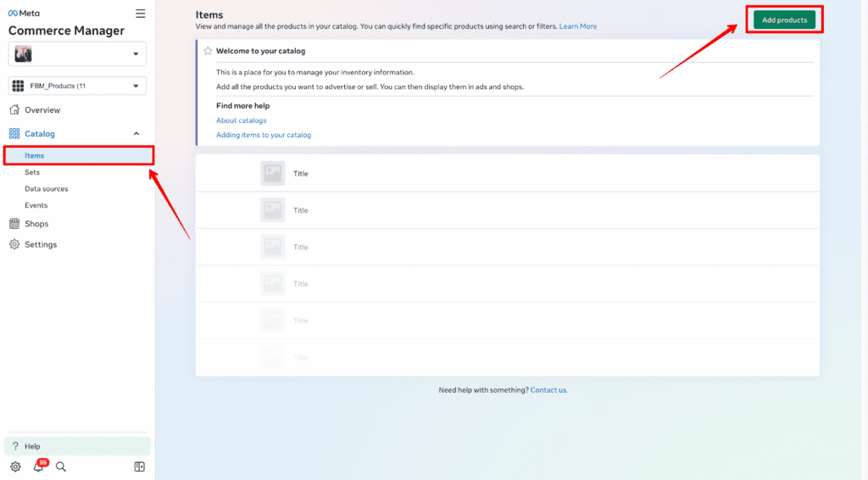Click the Find more help heading
The height and width of the screenshot is (480, 868).
pos(243,106)
